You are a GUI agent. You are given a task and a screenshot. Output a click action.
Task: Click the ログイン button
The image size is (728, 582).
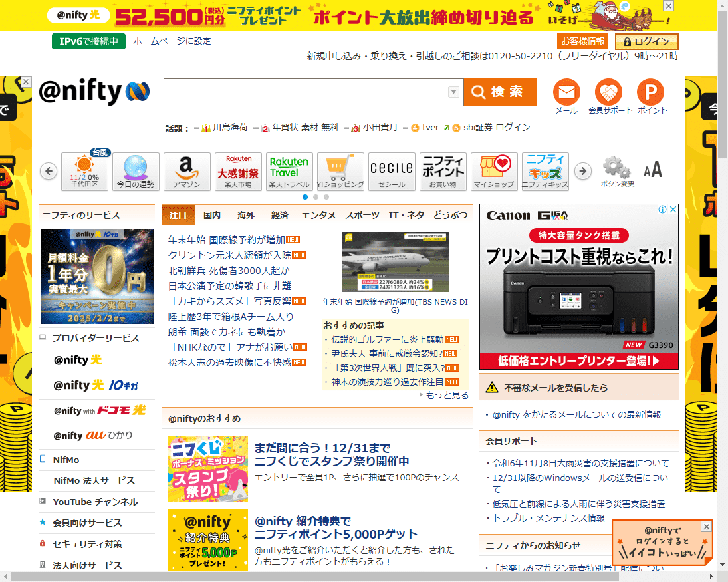(x=647, y=41)
